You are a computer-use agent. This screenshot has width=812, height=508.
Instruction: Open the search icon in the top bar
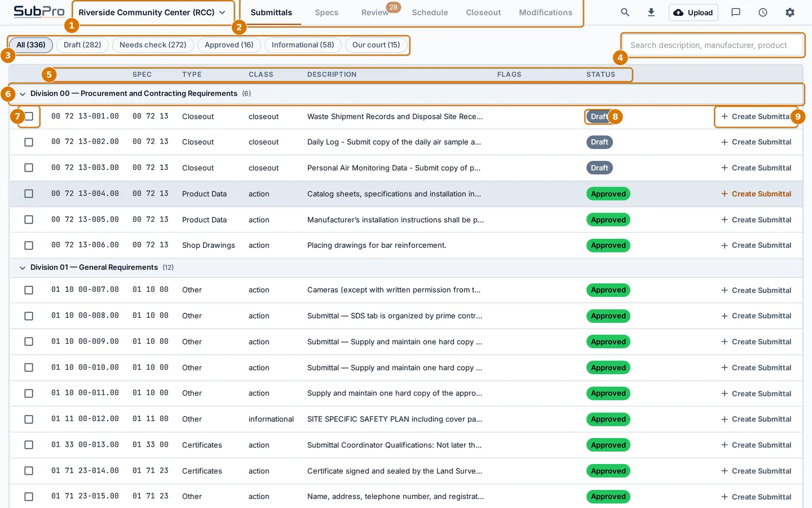625,12
